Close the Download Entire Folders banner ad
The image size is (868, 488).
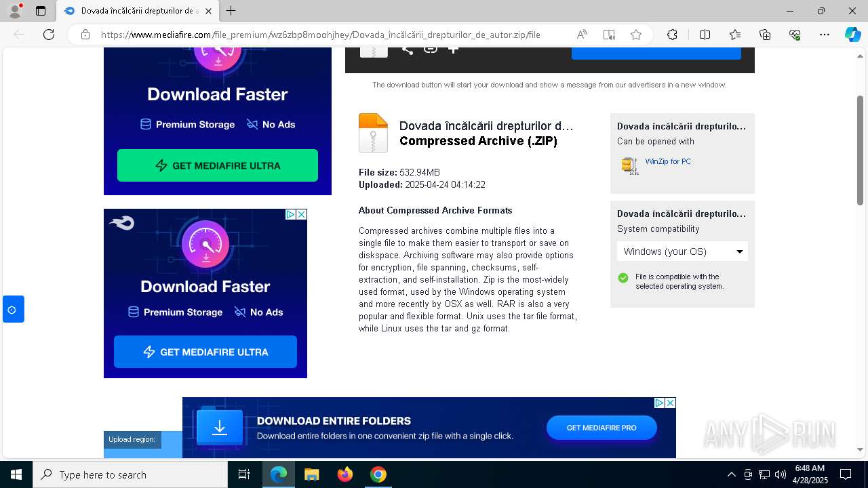click(x=670, y=403)
